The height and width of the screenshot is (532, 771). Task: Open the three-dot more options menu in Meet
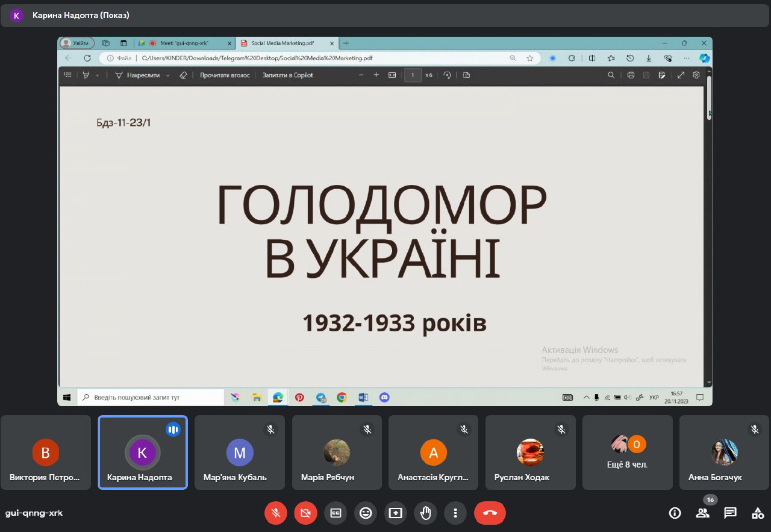(455, 513)
